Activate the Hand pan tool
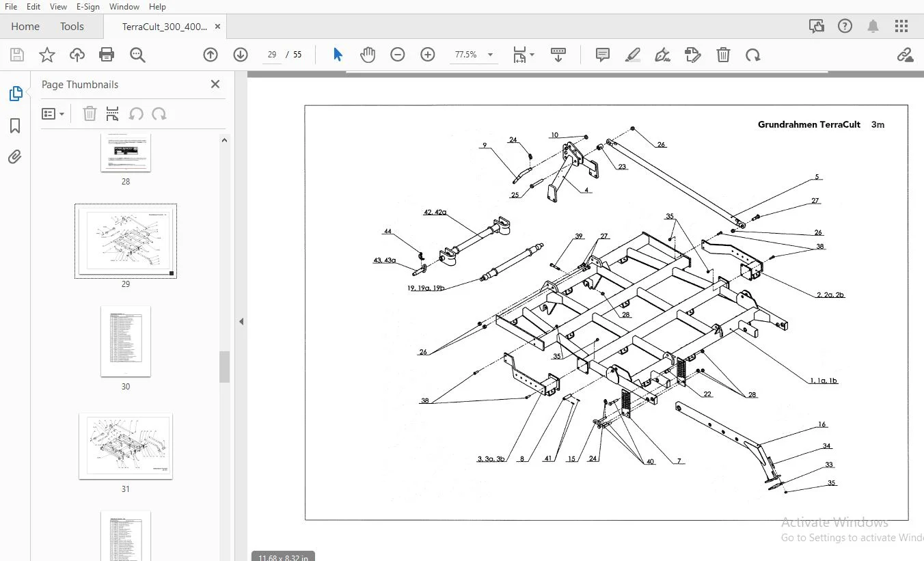 coord(368,55)
